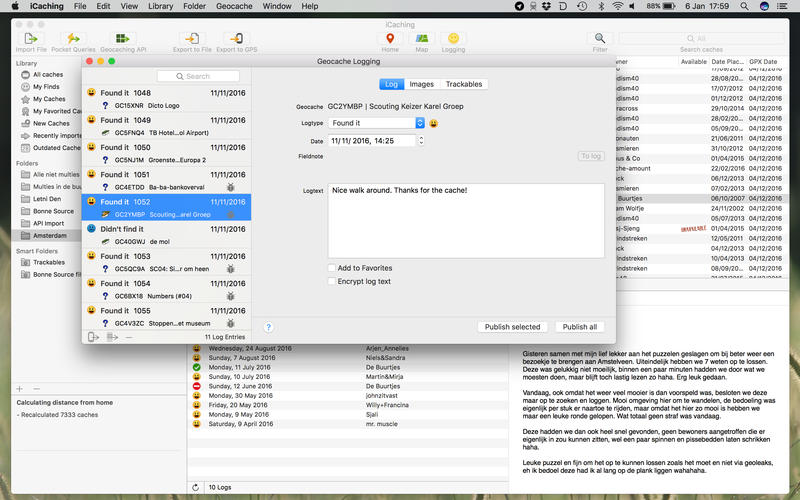The height and width of the screenshot is (500, 800).
Task: Select the Didn't find it de mol entry
Action: (x=166, y=235)
